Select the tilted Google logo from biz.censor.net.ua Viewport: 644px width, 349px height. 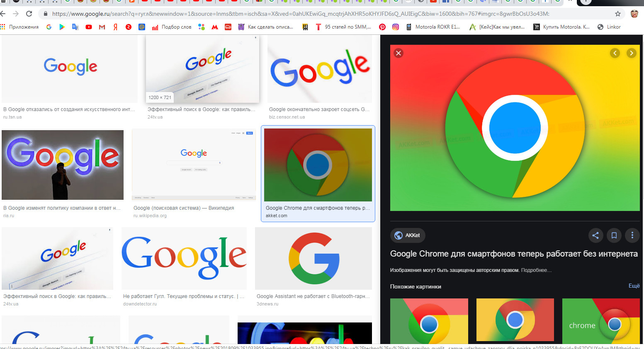pyautogui.click(x=320, y=69)
